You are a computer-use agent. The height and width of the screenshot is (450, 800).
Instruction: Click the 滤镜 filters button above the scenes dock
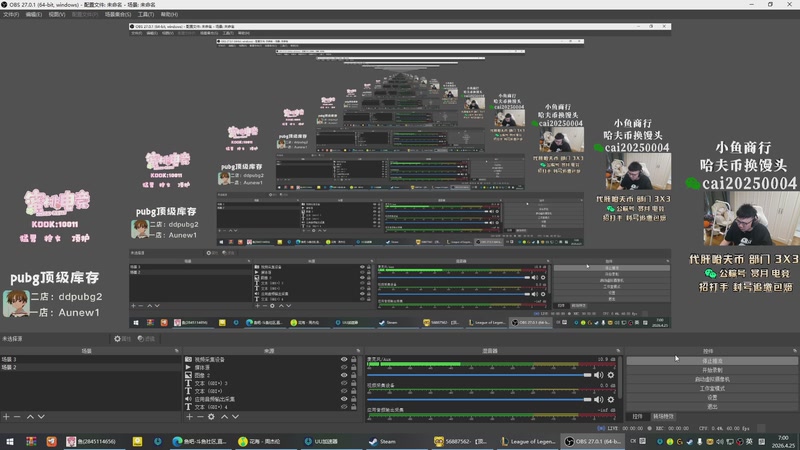click(x=146, y=339)
